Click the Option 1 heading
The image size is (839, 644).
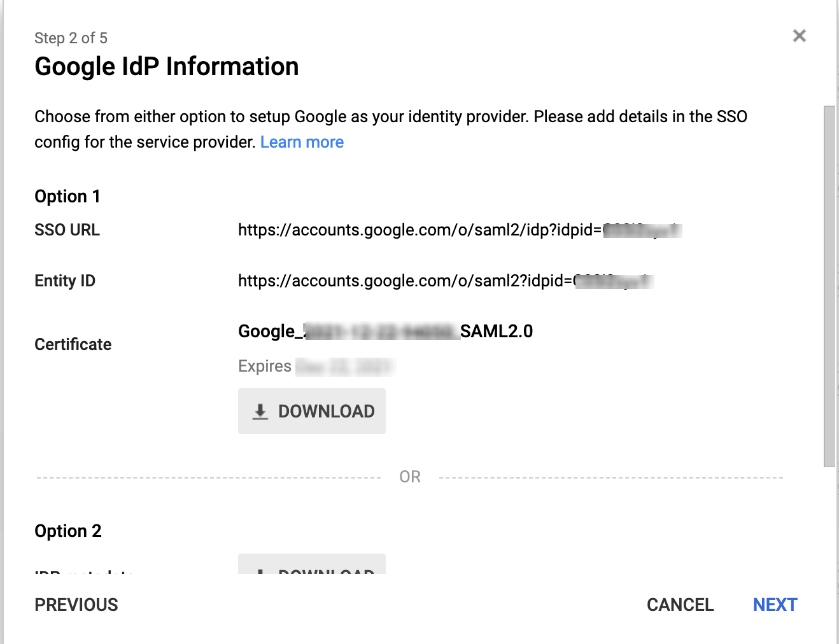67,196
